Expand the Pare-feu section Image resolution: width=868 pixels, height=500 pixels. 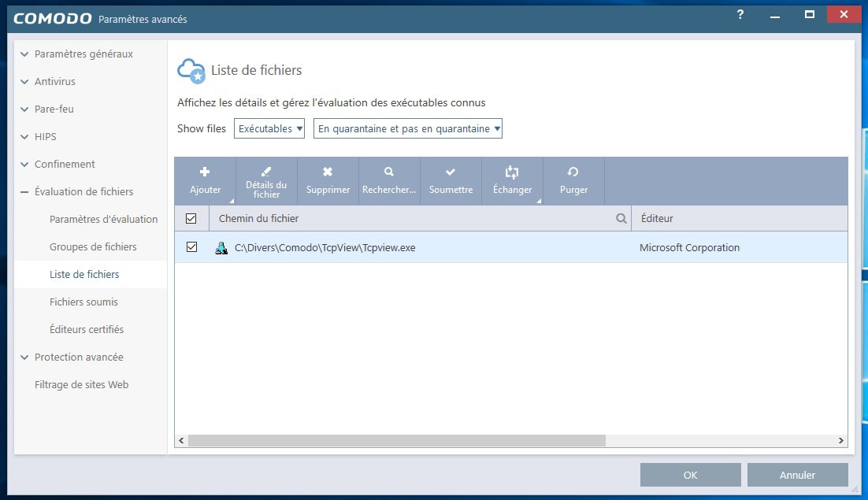(x=24, y=109)
